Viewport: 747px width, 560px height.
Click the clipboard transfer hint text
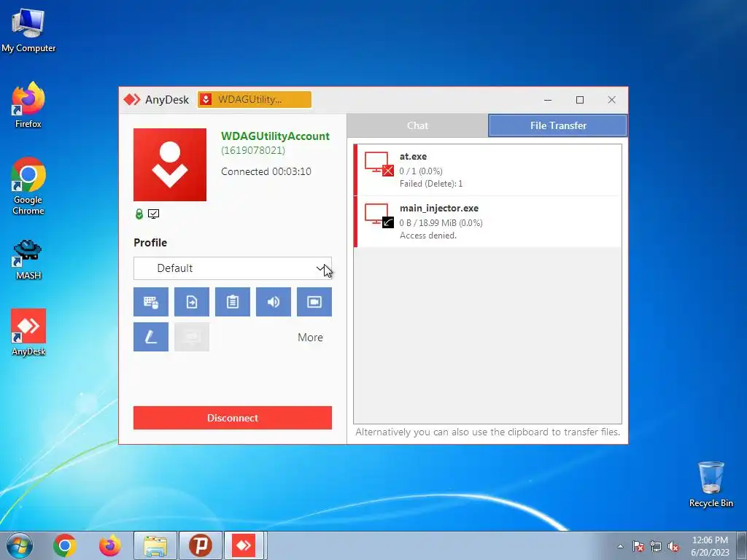488,432
